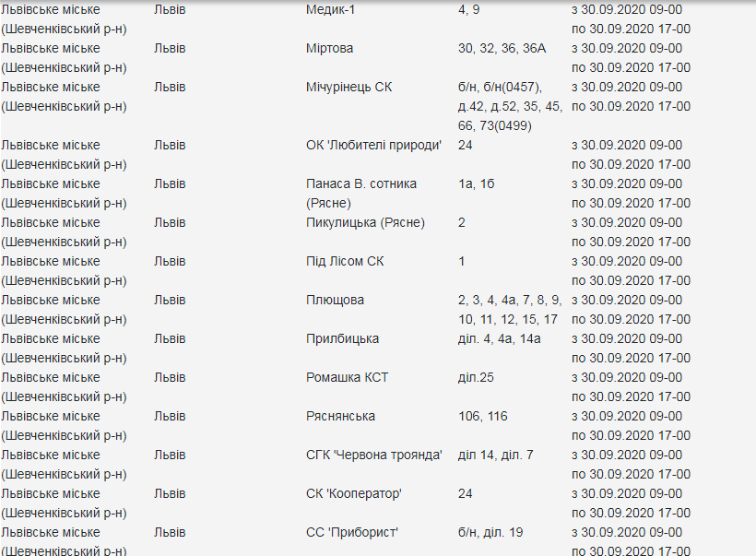Select the 'Пикулицька (Рясне)' street entry
This screenshot has width=756, height=556.
pyautogui.click(x=365, y=222)
